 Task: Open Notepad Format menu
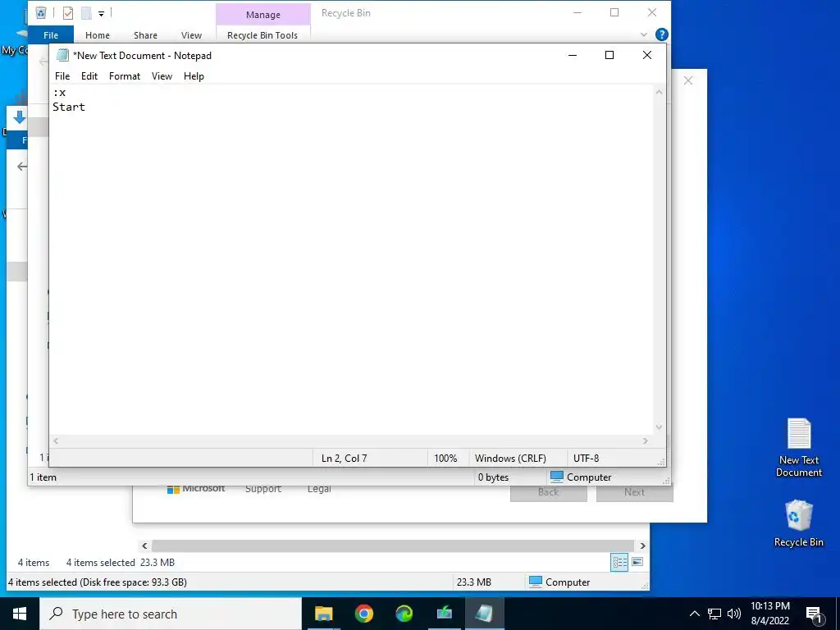[x=125, y=76]
